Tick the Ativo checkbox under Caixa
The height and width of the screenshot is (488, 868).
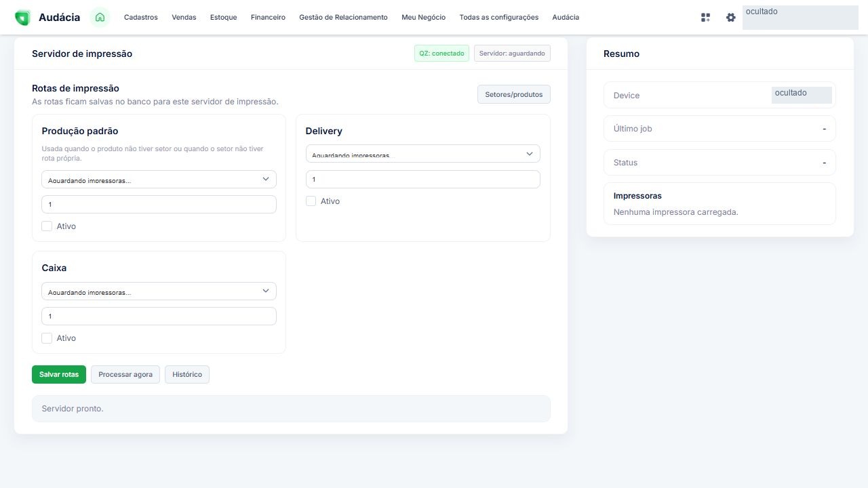[x=47, y=338]
